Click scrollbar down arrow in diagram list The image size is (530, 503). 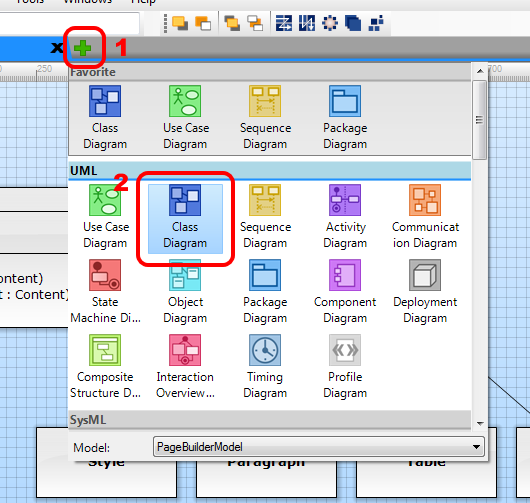tap(480, 423)
